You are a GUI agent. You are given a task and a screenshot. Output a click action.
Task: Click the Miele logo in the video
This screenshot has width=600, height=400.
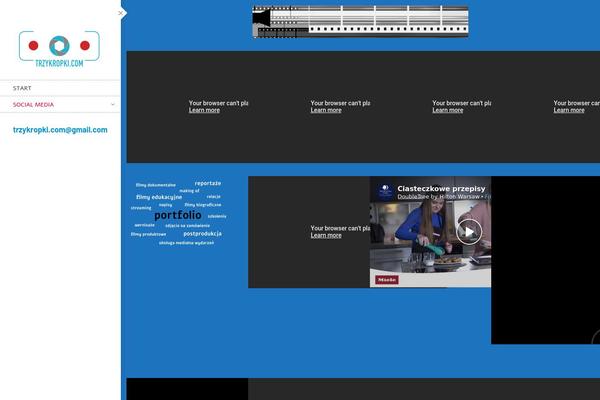pyautogui.click(x=386, y=280)
